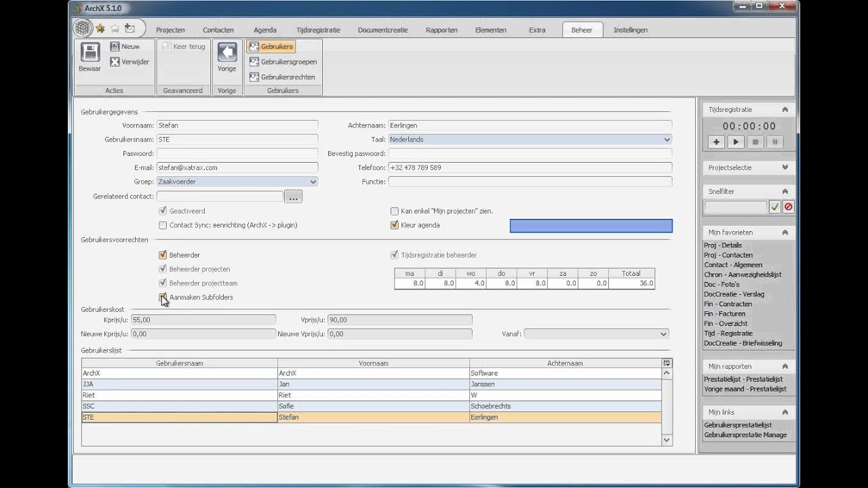Stop the timer with the square button

(756, 142)
